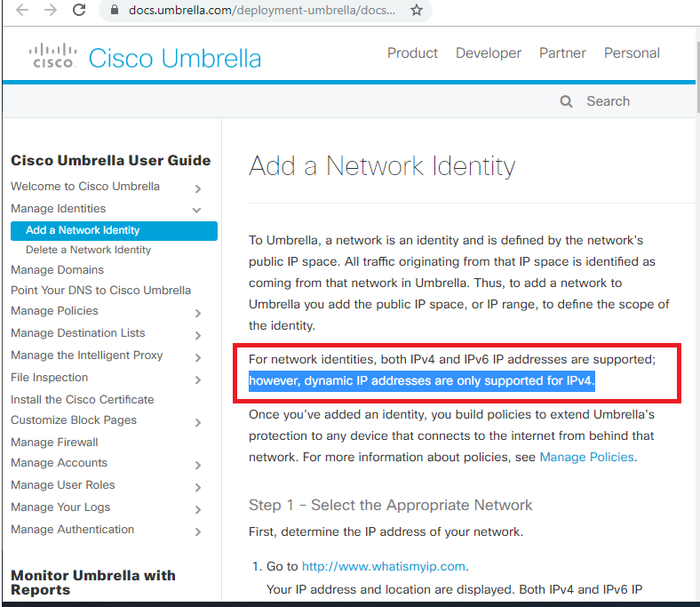
Task: Expand Welcome to Cisco Umbrella chevron
Action: point(198,189)
